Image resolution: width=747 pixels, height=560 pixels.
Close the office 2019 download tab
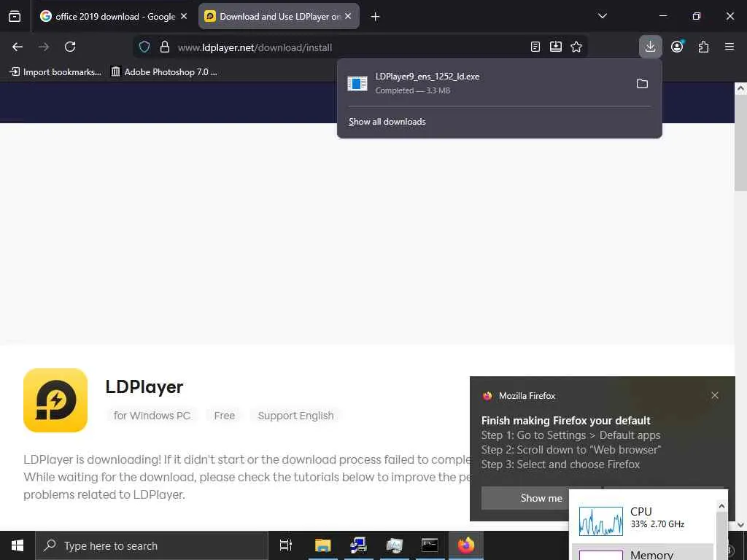(x=184, y=16)
